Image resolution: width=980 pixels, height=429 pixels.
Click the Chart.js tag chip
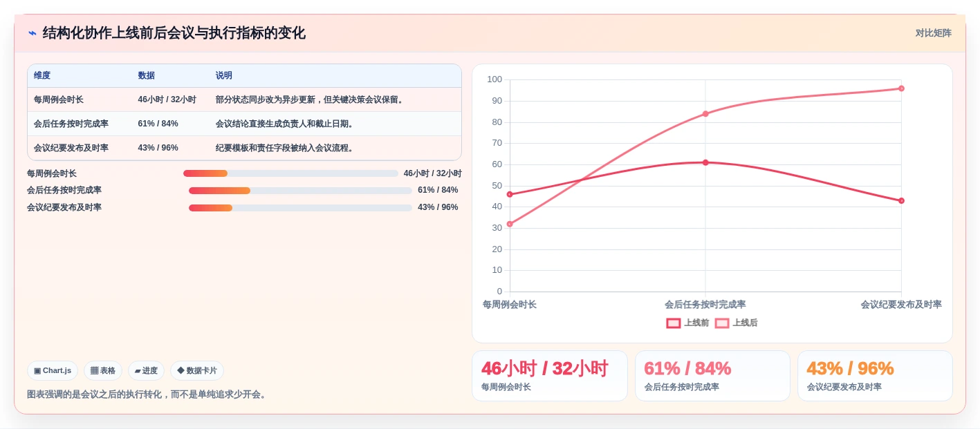coord(53,370)
